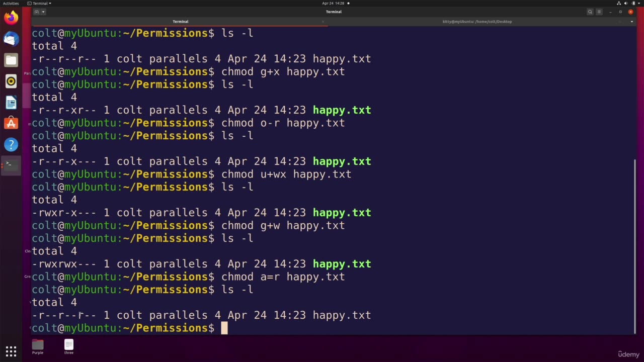This screenshot has width=644, height=362.
Task: Click the '-r--r-xr--' permission string
Action: tap(64, 110)
